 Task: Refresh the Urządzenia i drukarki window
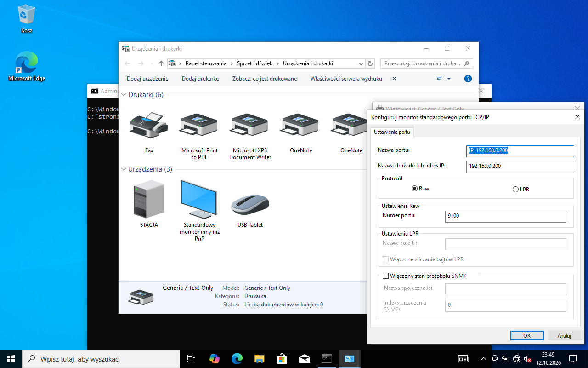coord(370,63)
